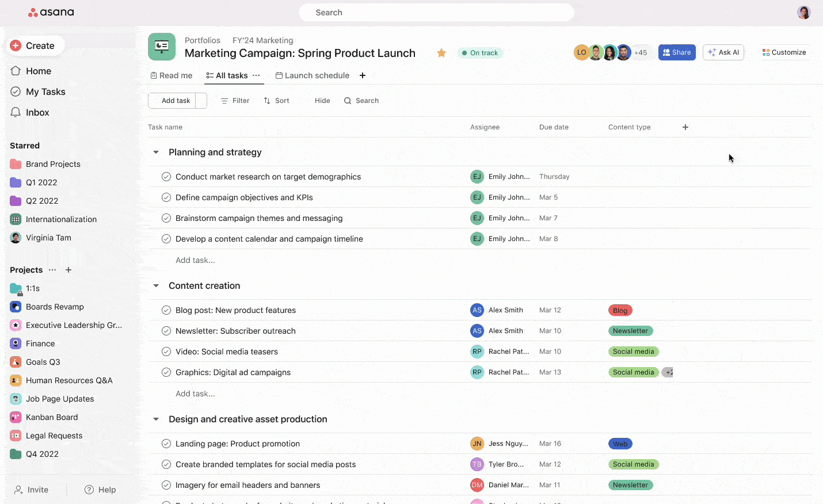Click the red Blog content type tag
823x504 pixels.
tap(620, 311)
